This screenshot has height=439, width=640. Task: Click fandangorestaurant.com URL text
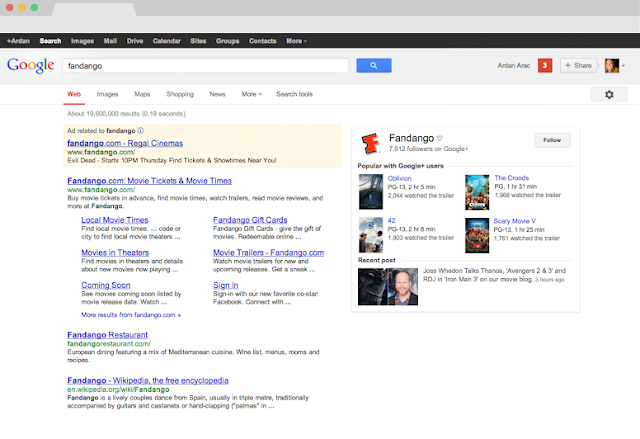point(109,344)
